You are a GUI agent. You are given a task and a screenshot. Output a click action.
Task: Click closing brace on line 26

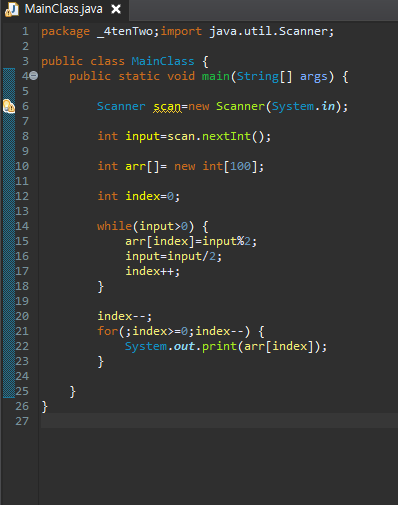point(44,407)
